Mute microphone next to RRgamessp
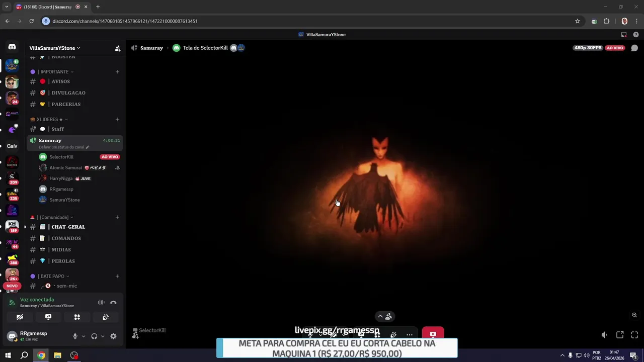This screenshot has width=644, height=362. tap(75, 336)
